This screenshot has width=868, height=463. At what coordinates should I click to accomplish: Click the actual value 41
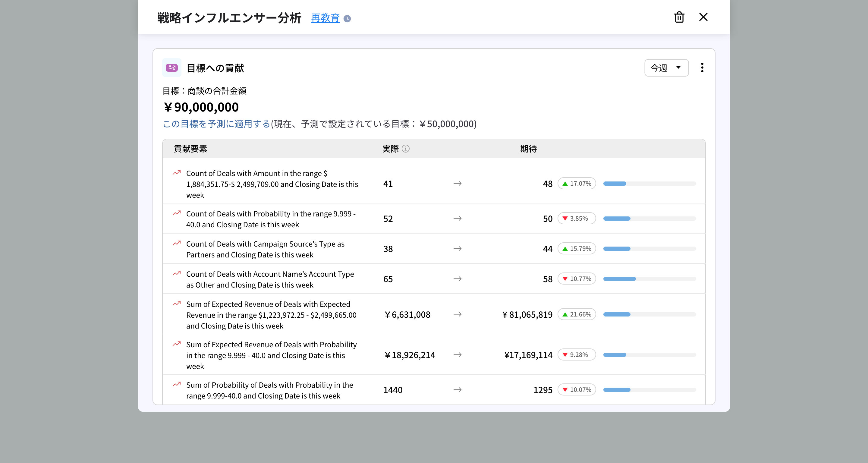point(388,184)
